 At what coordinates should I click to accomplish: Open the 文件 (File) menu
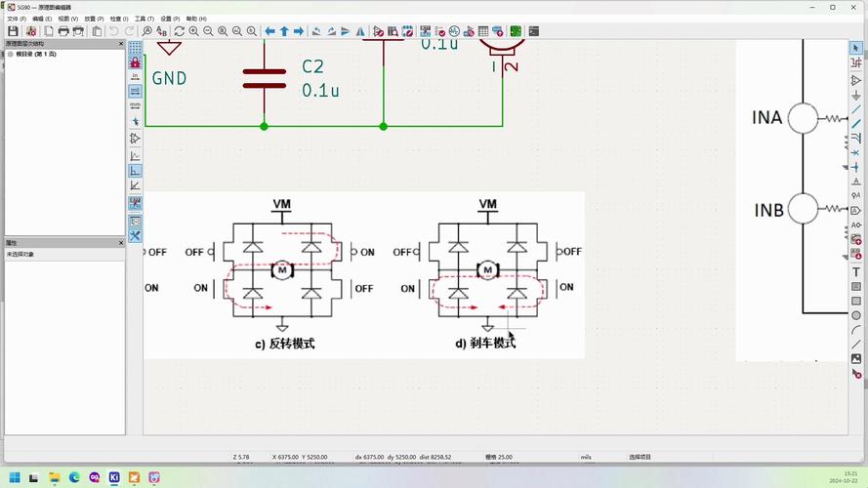click(17, 19)
